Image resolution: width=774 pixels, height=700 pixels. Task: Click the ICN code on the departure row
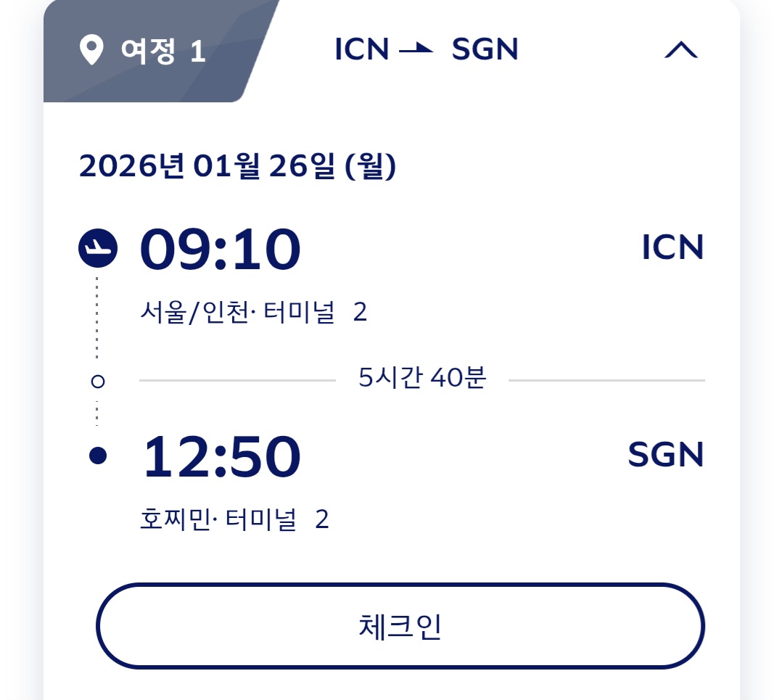672,248
